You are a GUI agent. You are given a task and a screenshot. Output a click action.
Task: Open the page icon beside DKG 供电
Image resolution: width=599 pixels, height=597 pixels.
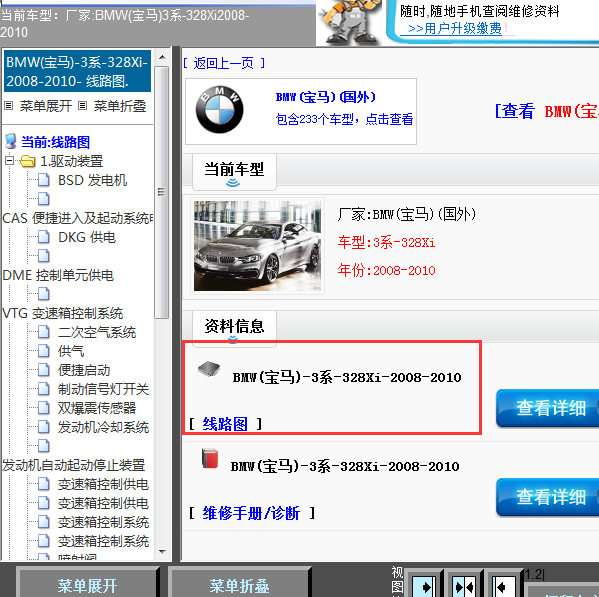point(44,237)
